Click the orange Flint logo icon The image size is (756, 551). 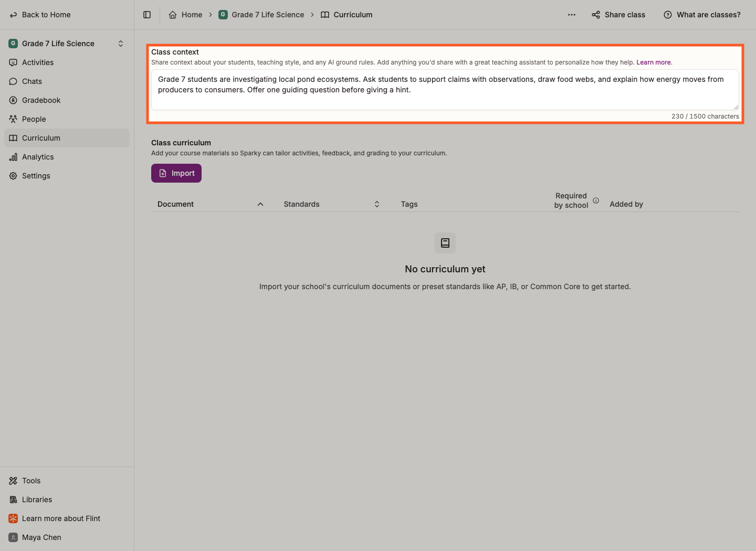(13, 518)
